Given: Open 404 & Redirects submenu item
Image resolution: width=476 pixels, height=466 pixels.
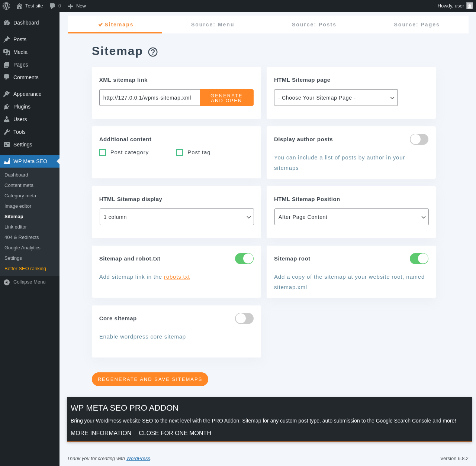Looking at the screenshot, I should pos(22,237).
